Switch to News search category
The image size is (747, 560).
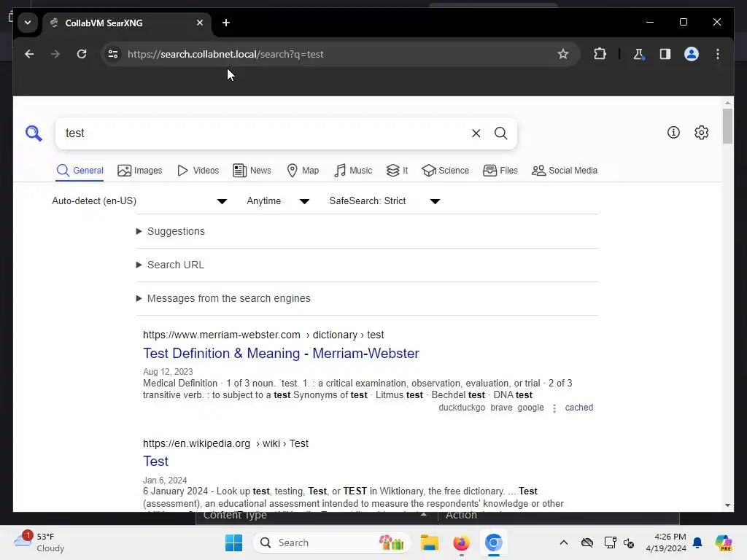252,171
